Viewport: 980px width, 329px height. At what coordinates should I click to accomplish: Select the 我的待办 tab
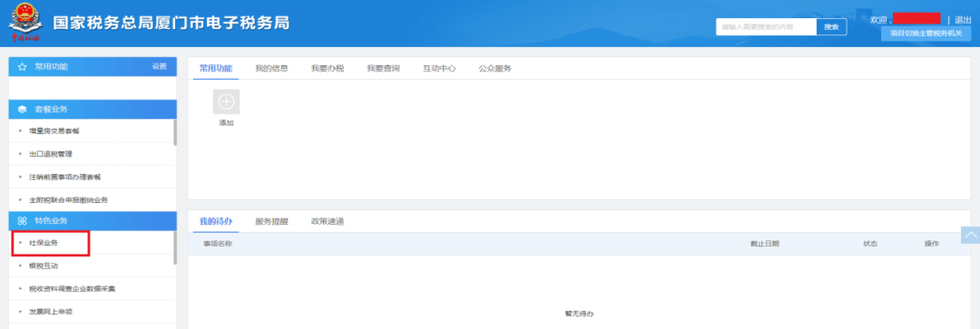point(216,222)
